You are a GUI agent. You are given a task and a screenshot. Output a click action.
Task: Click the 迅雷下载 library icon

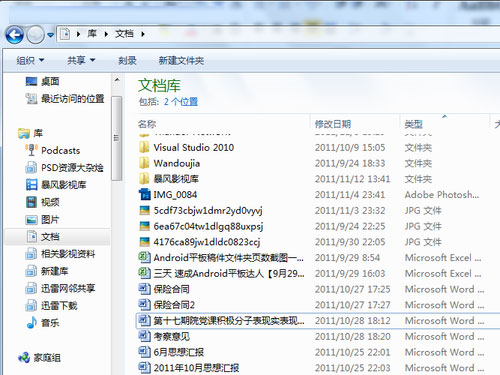tap(31, 305)
